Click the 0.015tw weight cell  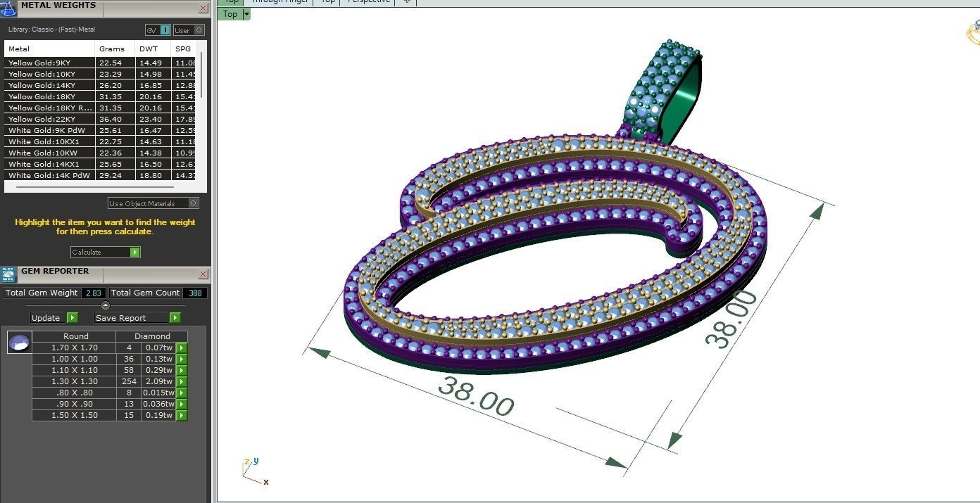coord(158,393)
